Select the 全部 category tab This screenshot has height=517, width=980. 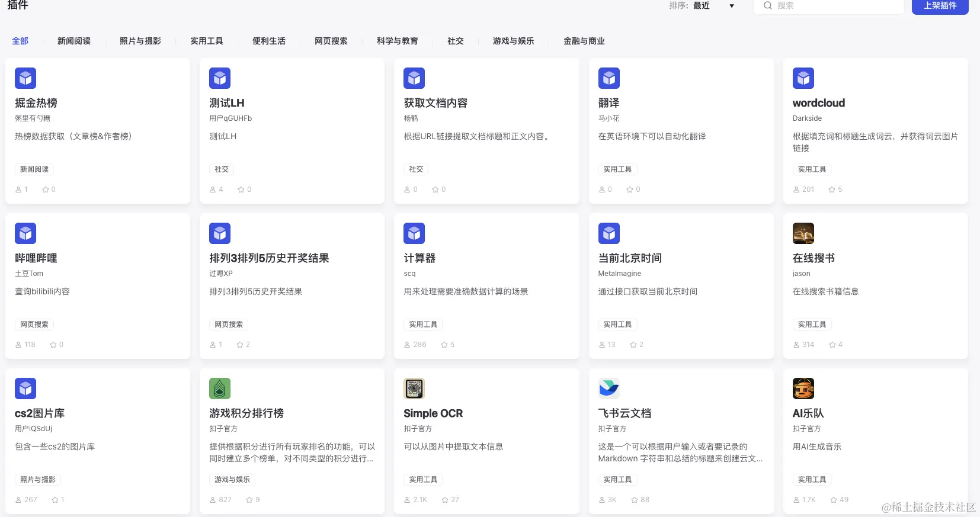coord(20,41)
